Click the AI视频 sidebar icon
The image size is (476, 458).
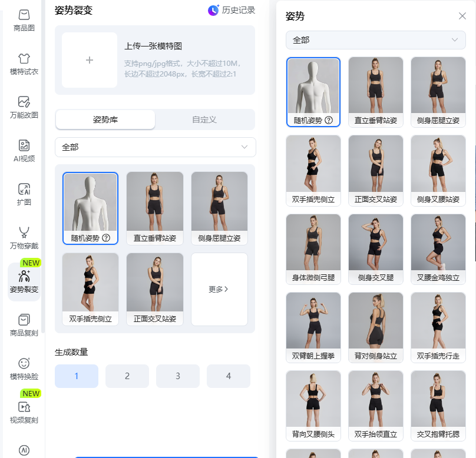[x=24, y=145]
